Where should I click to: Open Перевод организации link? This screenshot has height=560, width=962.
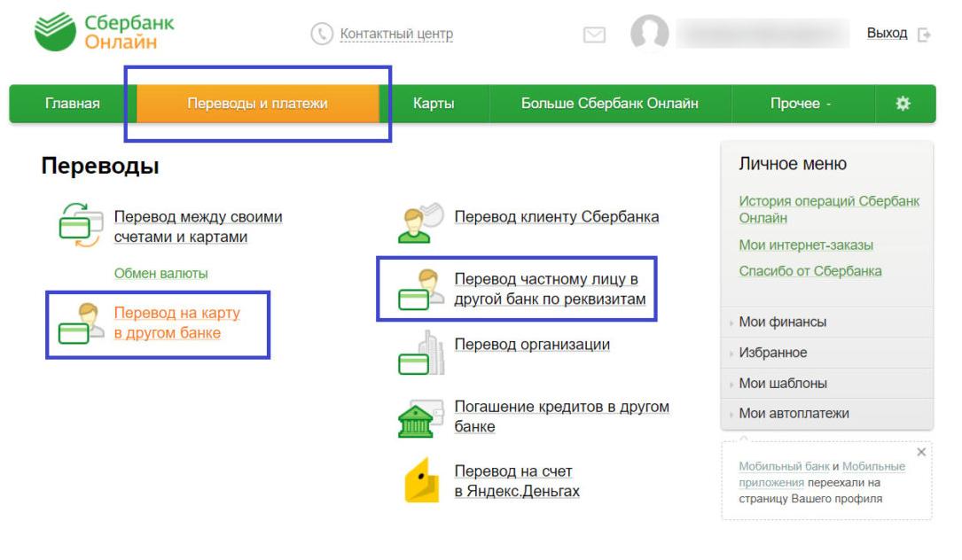532,345
